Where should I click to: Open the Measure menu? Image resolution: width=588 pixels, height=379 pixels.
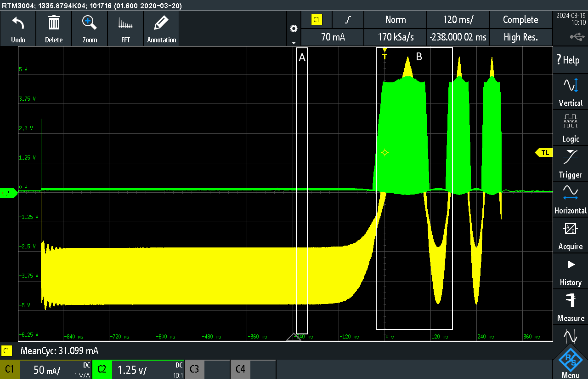point(570,307)
